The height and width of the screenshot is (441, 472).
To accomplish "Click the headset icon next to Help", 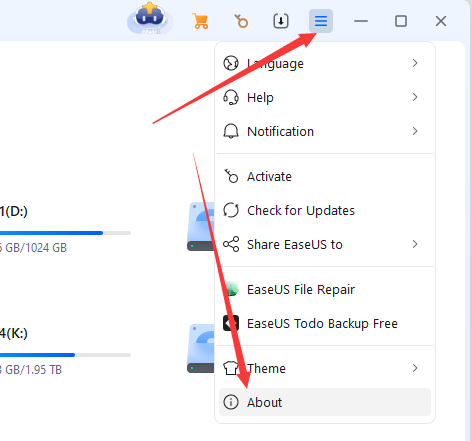I will 231,97.
